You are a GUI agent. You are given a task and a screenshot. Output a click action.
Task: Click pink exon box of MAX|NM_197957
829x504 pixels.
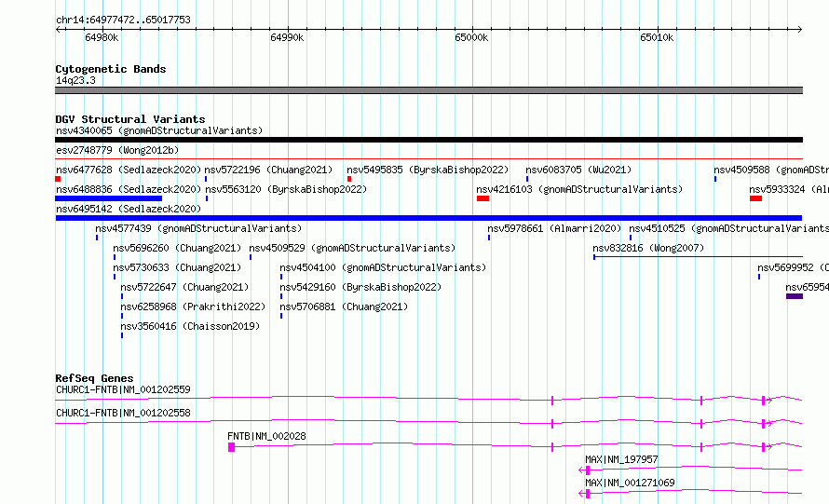588,470
